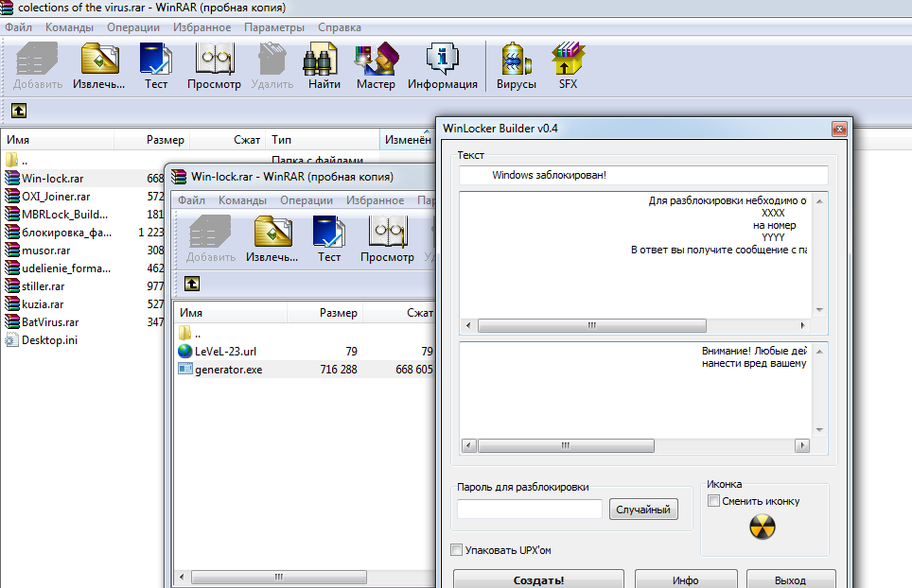This screenshot has height=588, width=912.
Task: Click the left scroll arrow of the Win-lock.rar file list
Action: 182,577
